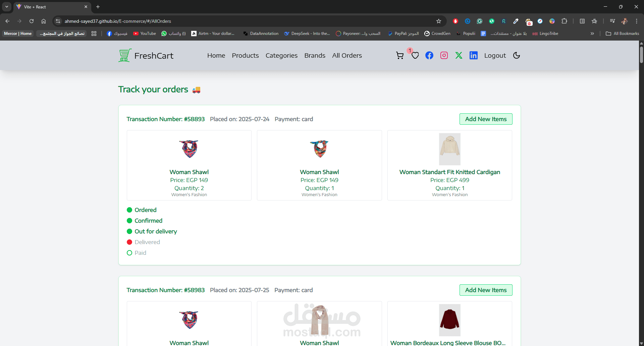
Task: Expand the tab search dropdown
Action: 7,7
